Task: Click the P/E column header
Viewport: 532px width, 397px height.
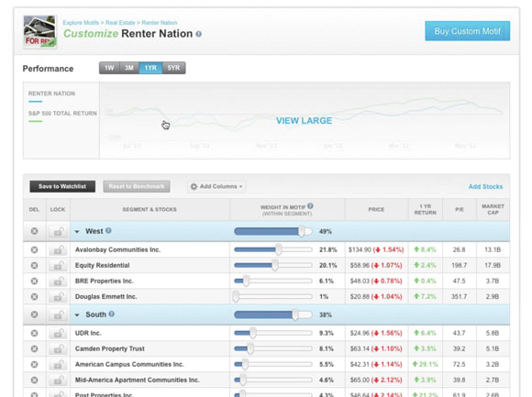Action: click(x=460, y=210)
